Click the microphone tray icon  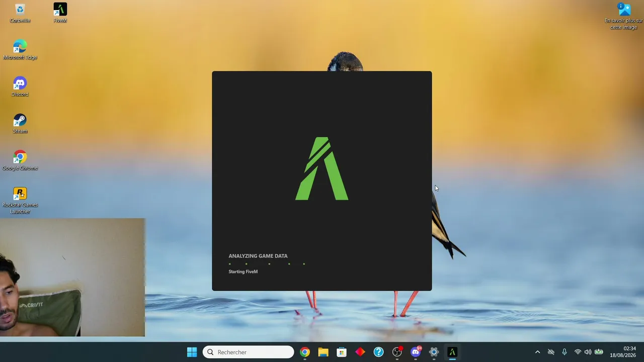(565, 352)
